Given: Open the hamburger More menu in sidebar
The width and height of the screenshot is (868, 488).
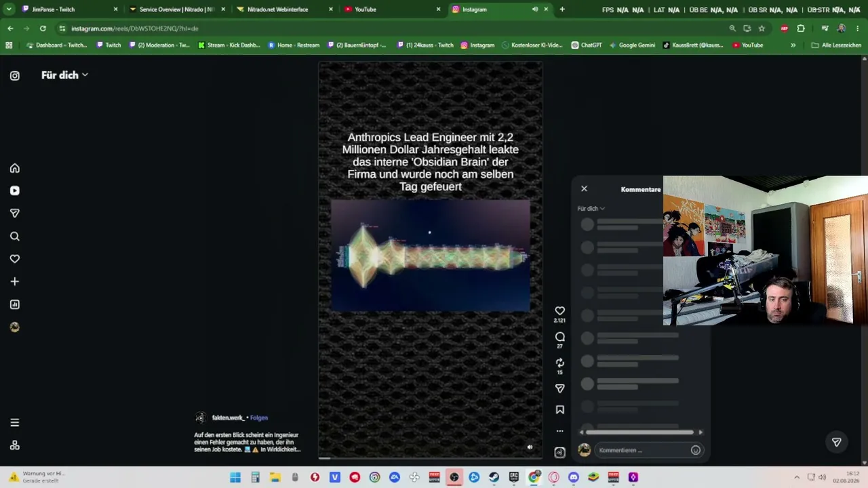Looking at the screenshot, I should pyautogui.click(x=15, y=423).
